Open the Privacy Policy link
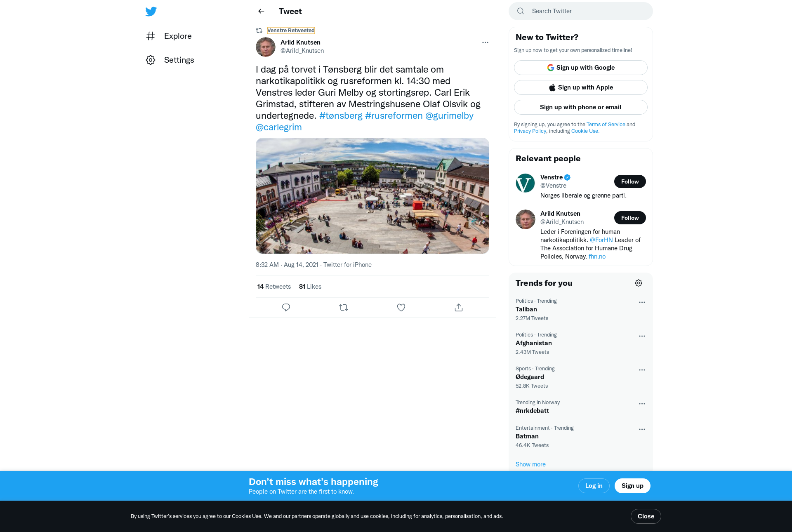Viewport: 792px width, 532px height. pos(530,131)
